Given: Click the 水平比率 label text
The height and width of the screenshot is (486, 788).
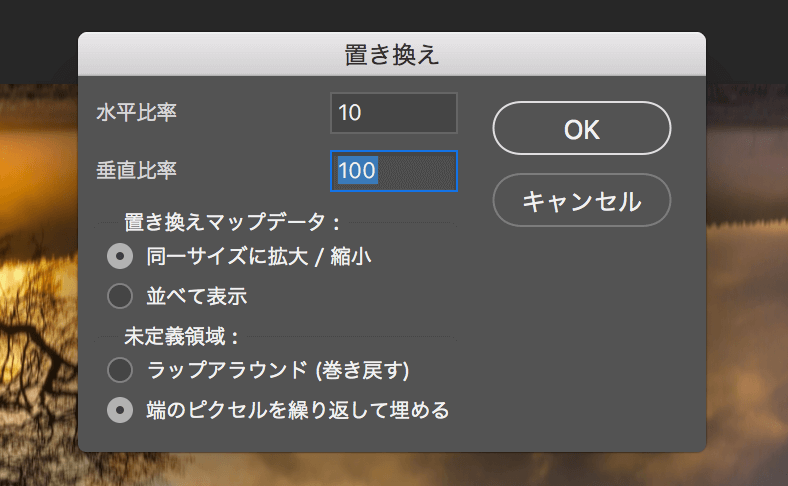Looking at the screenshot, I should coord(137,112).
